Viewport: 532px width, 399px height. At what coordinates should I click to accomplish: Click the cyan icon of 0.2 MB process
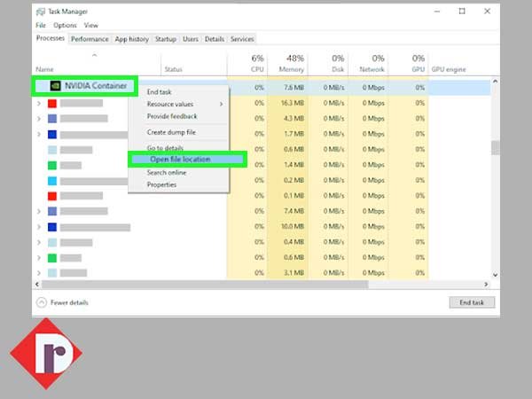[52, 181]
